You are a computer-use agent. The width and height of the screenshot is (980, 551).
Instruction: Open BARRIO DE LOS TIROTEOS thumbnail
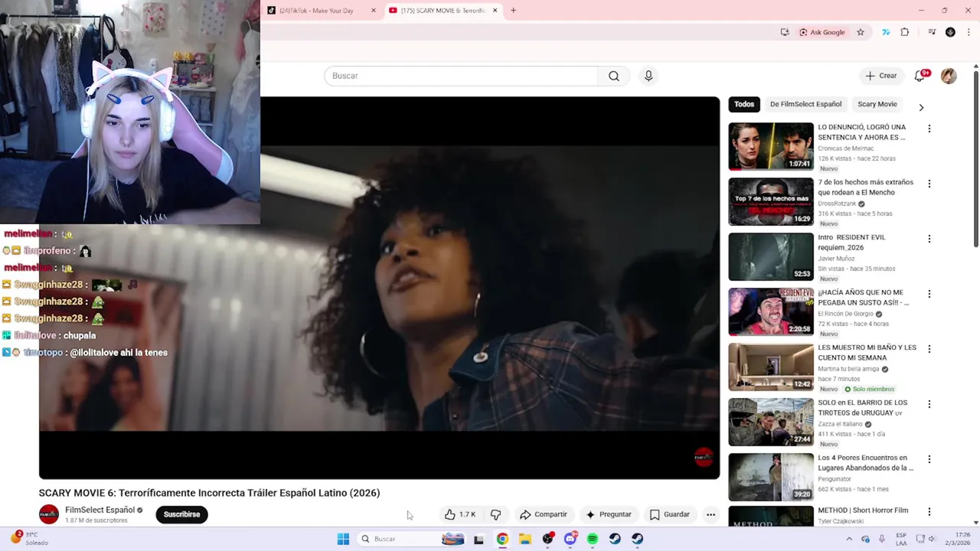tap(771, 422)
